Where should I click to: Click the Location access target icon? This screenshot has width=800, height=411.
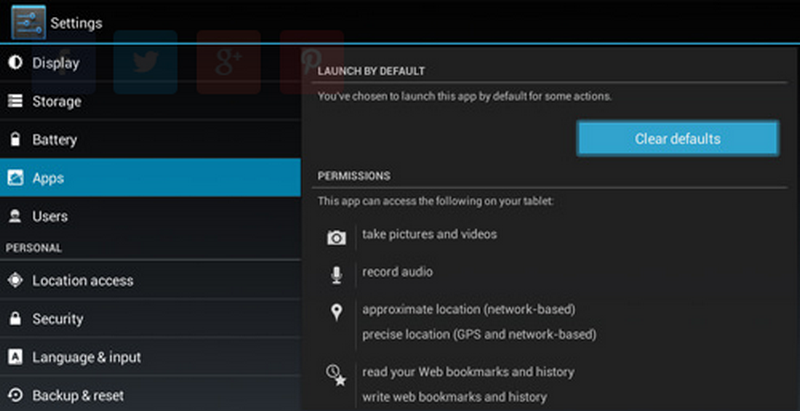pyautogui.click(x=15, y=280)
